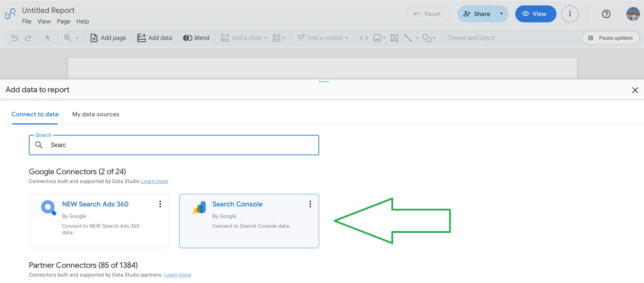Click the insert image icon

tap(377, 38)
